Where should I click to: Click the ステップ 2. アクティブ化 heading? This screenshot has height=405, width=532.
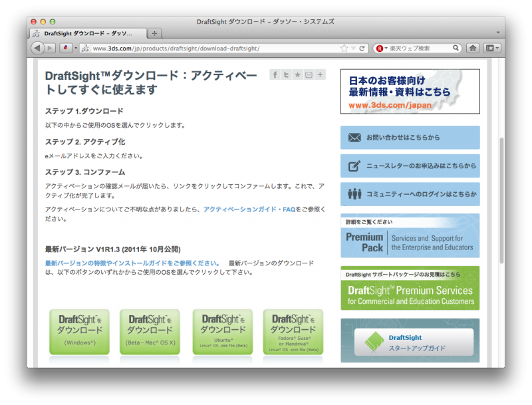85,142
